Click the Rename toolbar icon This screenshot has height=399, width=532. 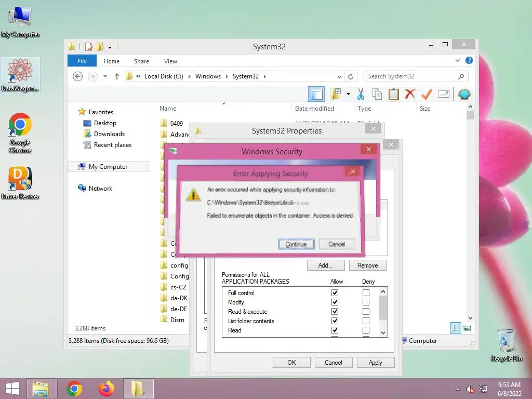tap(444, 94)
